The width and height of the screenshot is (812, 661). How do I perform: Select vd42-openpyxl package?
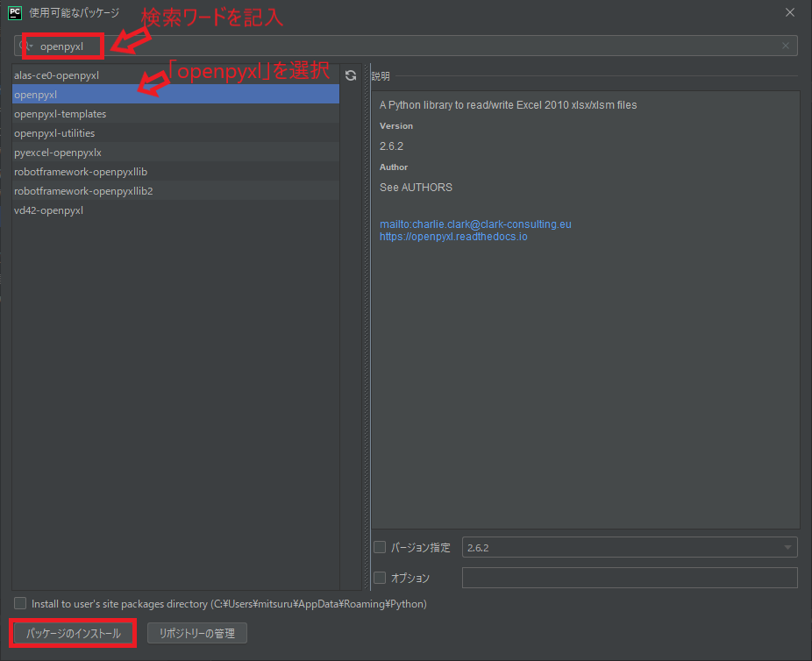click(175, 210)
